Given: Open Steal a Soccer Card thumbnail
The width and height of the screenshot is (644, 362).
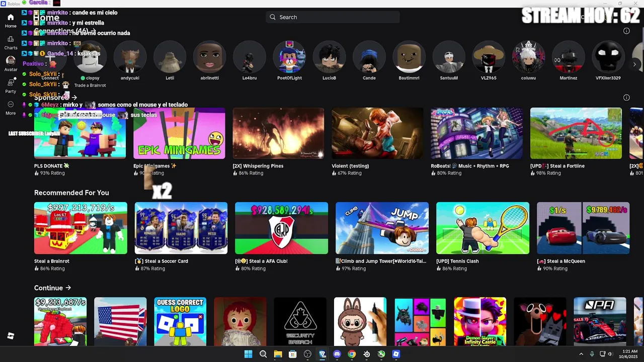Looking at the screenshot, I should coord(181,228).
